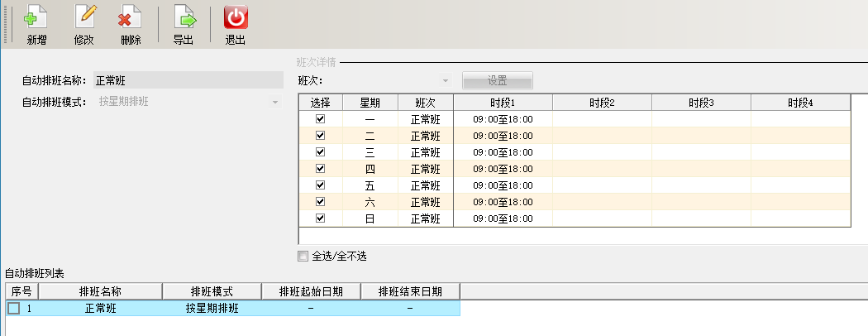Image resolution: width=868 pixels, height=336 pixels.
Task: Click the 删除 (Delete) red X icon
Action: pos(130,18)
